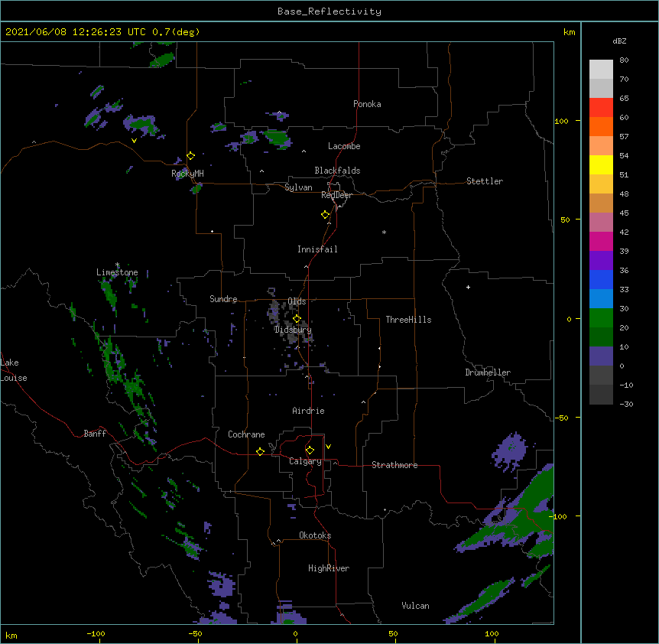Click the Okotoks label
This screenshot has width=659, height=644.
(315, 535)
